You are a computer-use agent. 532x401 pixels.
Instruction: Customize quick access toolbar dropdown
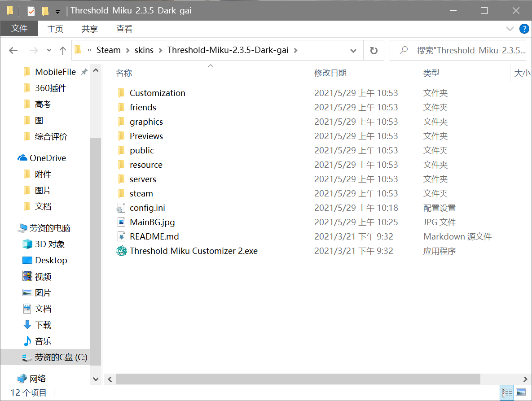tap(57, 12)
